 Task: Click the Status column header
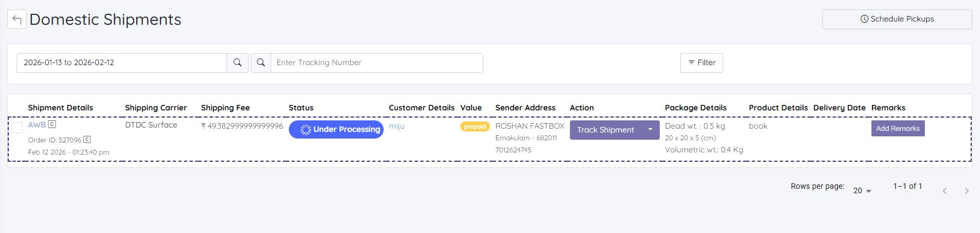pos(301,108)
